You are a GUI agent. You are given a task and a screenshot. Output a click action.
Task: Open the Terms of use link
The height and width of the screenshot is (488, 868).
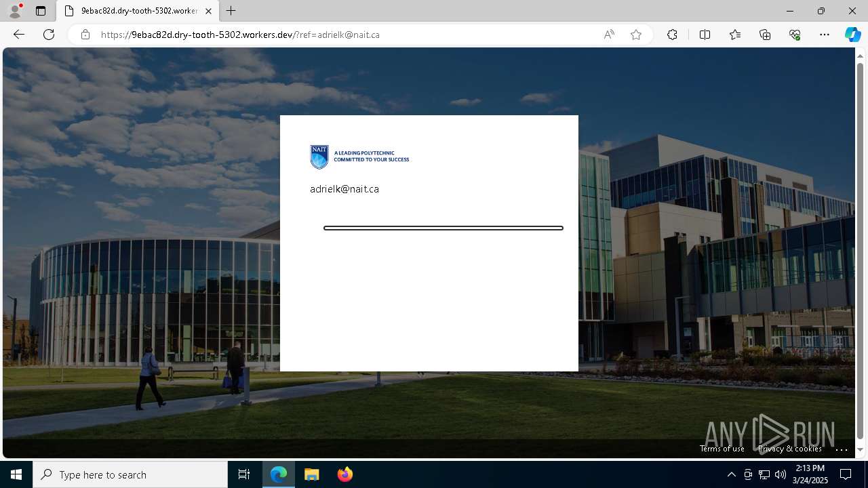click(x=722, y=449)
